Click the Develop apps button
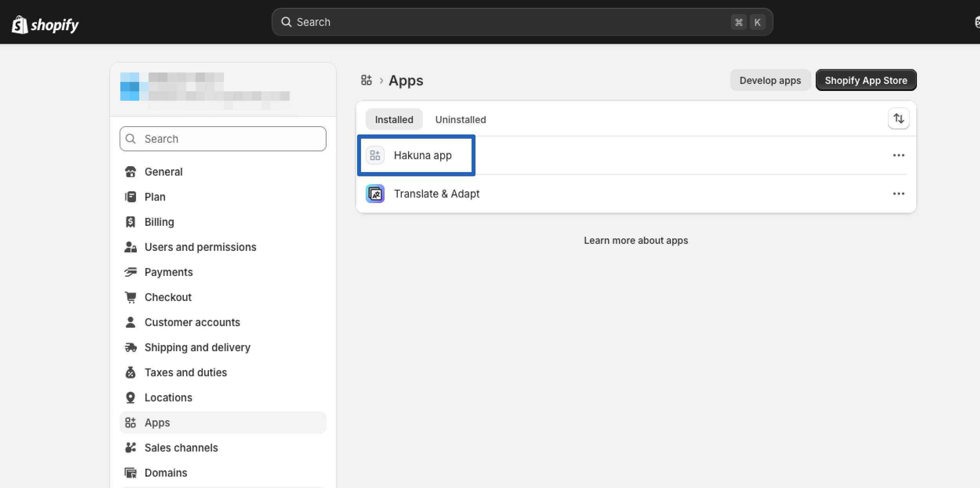 (770, 80)
